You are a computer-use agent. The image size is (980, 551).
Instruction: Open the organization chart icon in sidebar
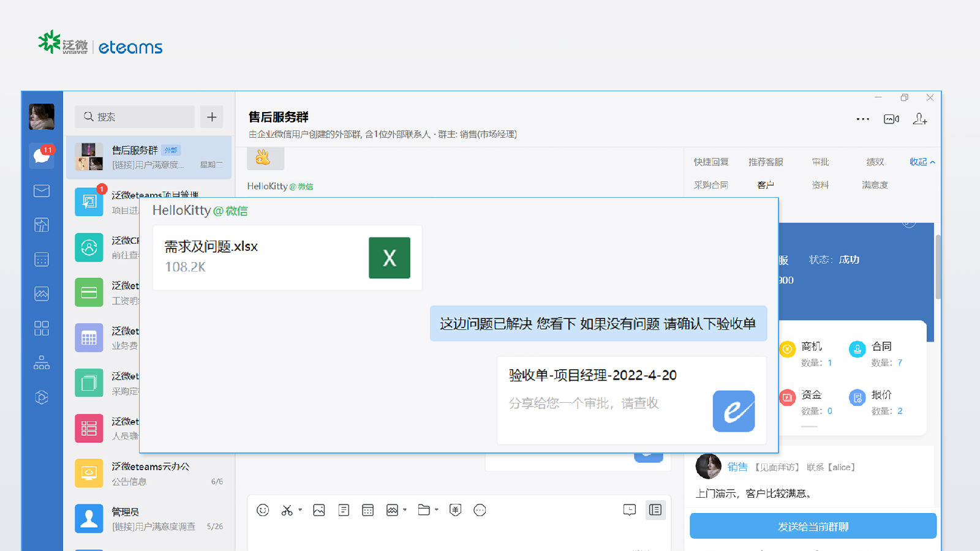(x=42, y=362)
